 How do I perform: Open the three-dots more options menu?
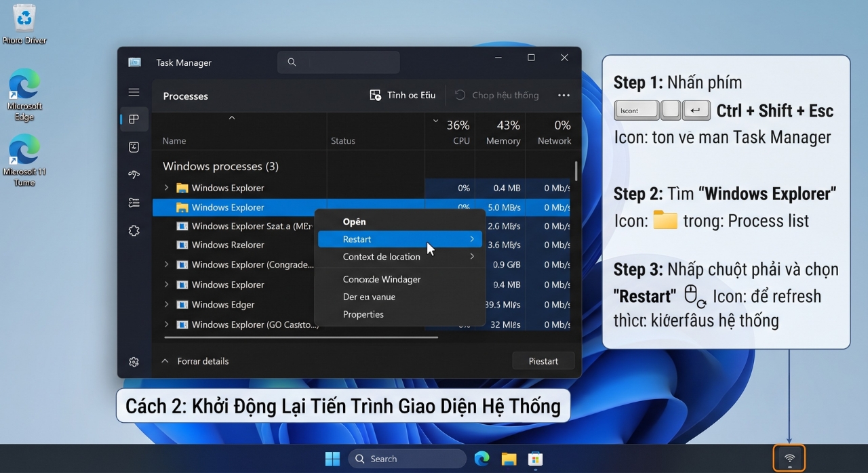(x=564, y=96)
